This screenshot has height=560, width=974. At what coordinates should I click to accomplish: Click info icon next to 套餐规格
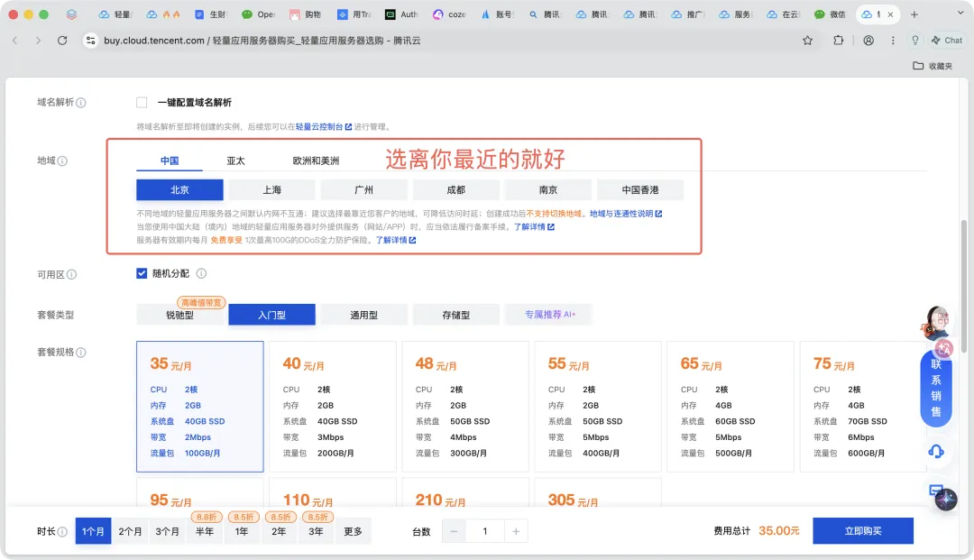(81, 353)
